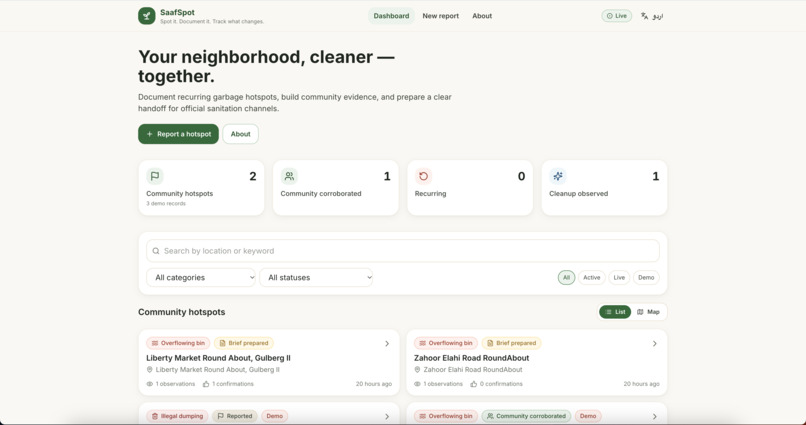The image size is (806, 425).
Task: Switch to Map view
Action: pos(648,312)
